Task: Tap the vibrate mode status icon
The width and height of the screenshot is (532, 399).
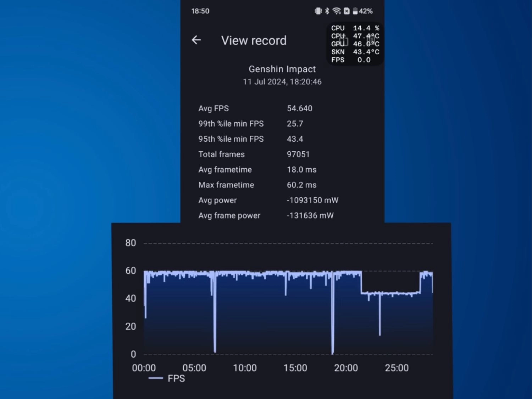Action: coord(318,11)
